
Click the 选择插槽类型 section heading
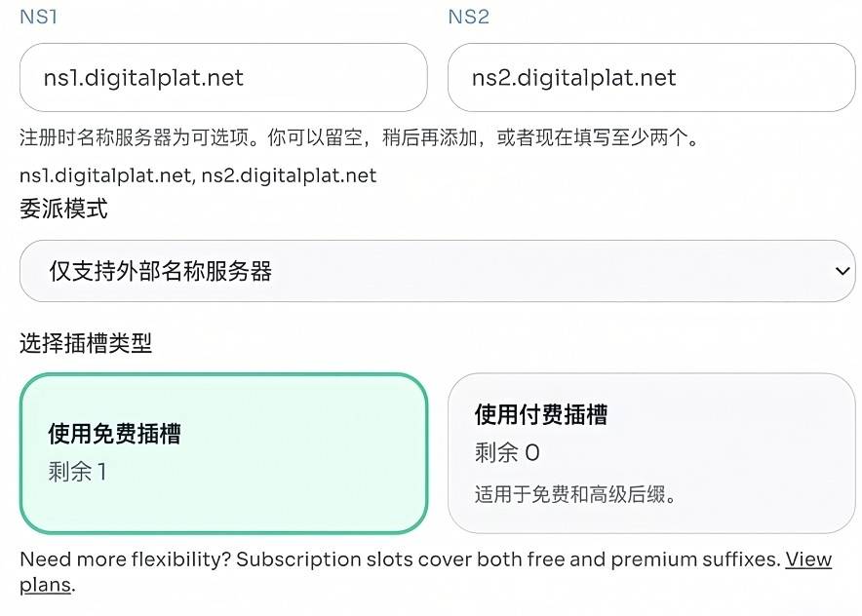click(86, 343)
